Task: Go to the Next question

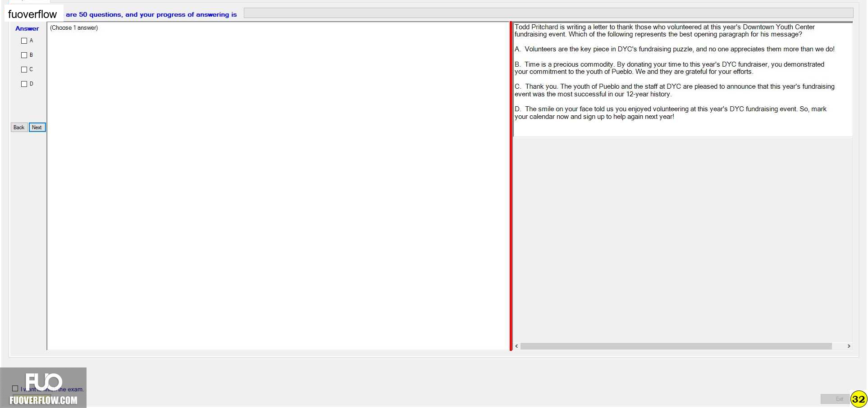Action: (37, 127)
